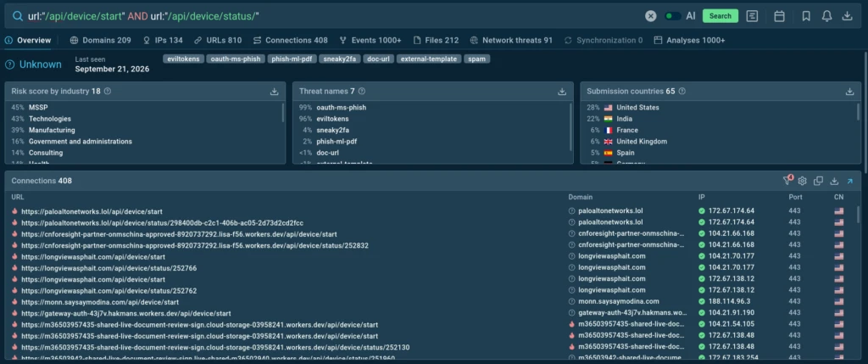The image size is (868, 364).
Task: Open Risk score by industry help icon
Action: point(108,92)
